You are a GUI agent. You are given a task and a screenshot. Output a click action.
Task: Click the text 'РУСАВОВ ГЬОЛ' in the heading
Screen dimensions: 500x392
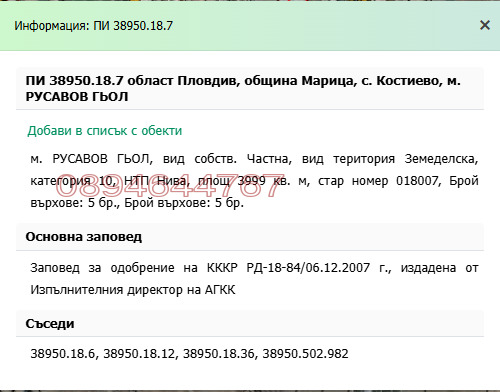coord(77,97)
